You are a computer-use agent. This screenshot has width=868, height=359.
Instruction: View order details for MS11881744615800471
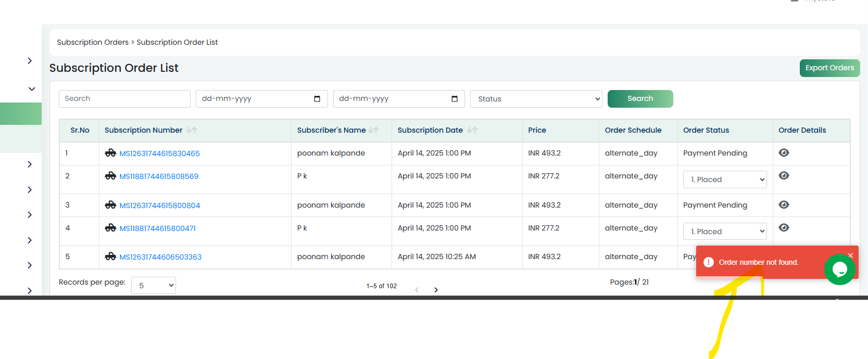[784, 227]
